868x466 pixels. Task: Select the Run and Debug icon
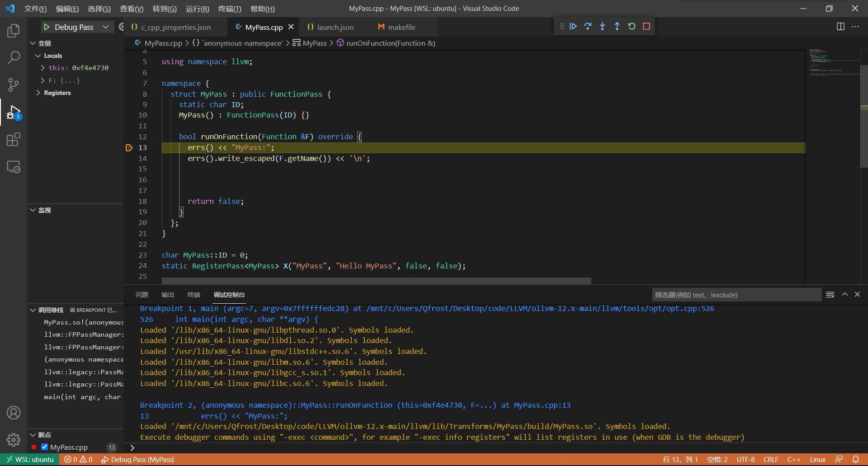[x=13, y=112]
